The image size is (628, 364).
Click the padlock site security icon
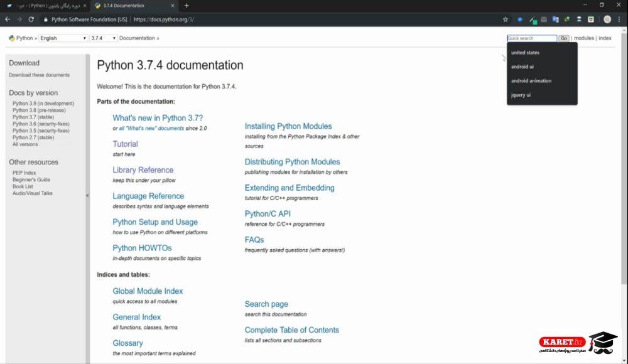point(45,19)
